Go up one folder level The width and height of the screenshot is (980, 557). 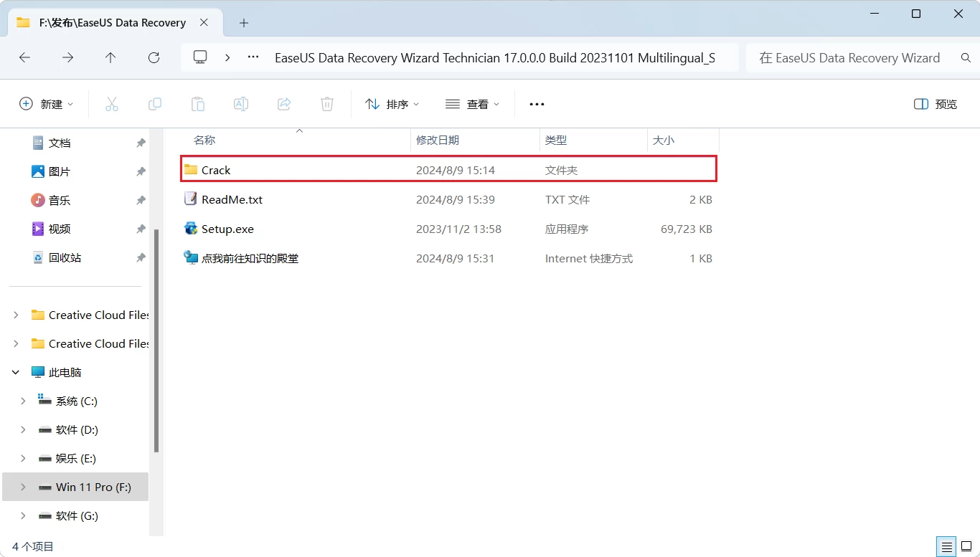pos(110,58)
